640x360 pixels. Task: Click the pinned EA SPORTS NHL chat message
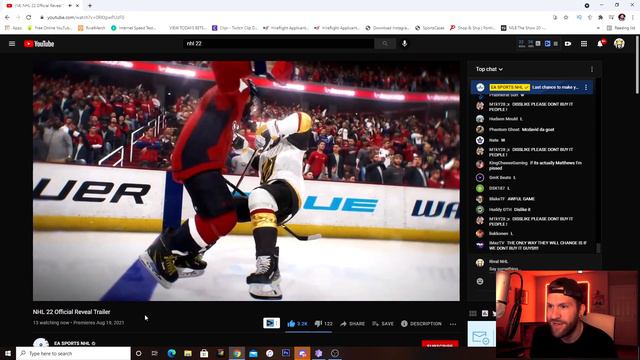tap(532, 87)
